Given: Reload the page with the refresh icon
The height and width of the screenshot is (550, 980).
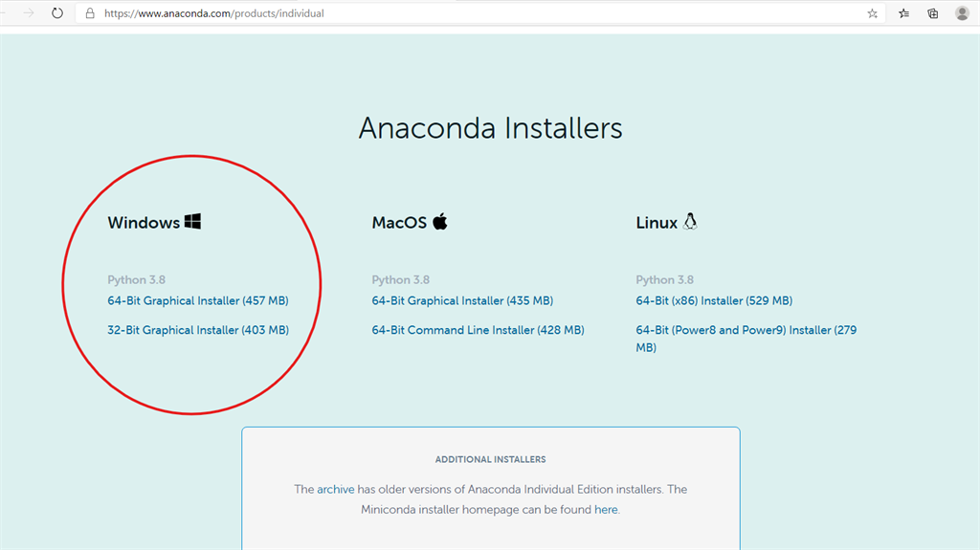Looking at the screenshot, I should click(x=56, y=13).
